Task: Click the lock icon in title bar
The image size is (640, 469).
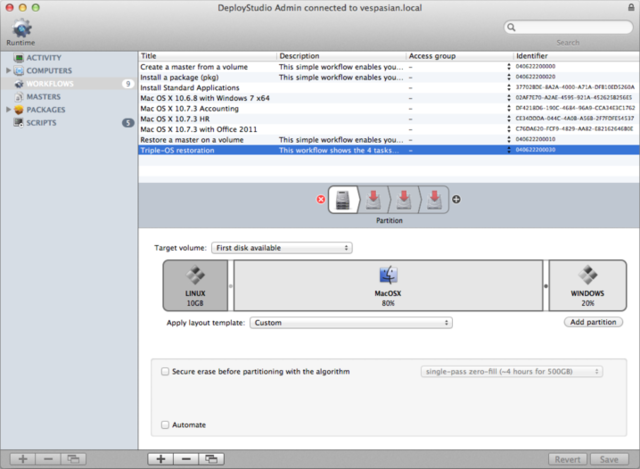Action: (x=631, y=7)
